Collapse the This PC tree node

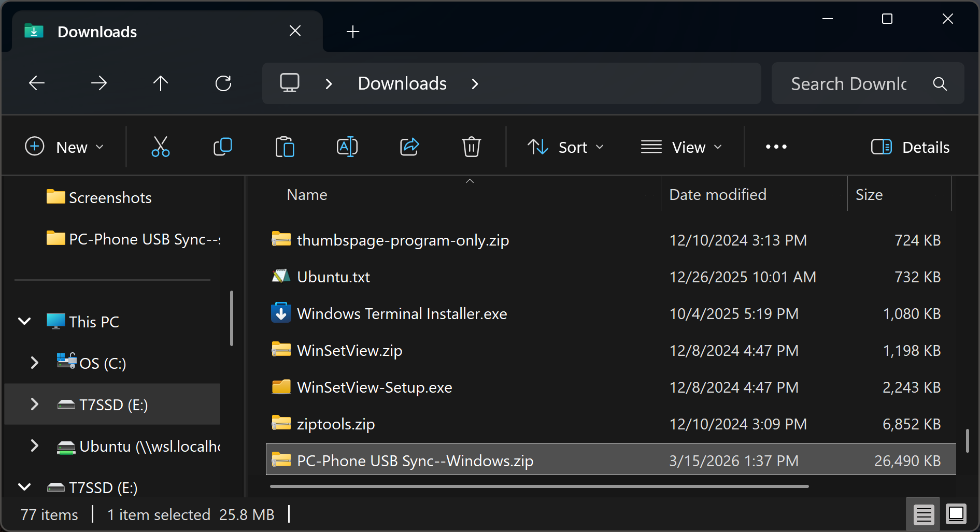[x=24, y=321]
